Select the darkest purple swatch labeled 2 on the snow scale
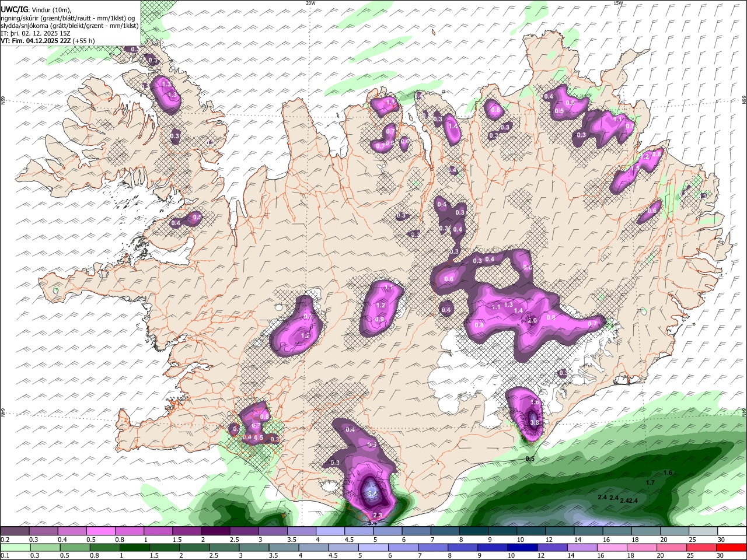This screenshot has height=560, width=747. tap(215, 531)
